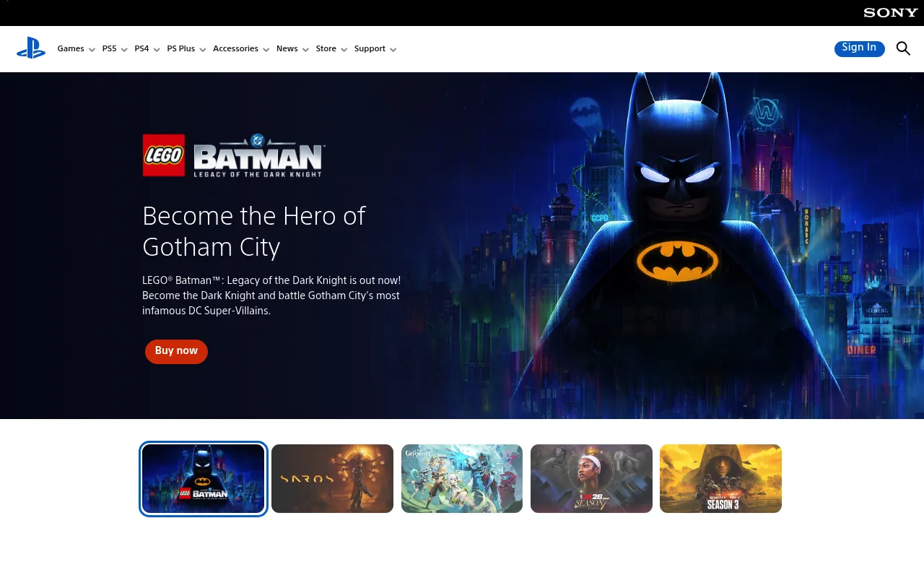Select the basketball 2K26 Season thumbnail

[x=591, y=478]
